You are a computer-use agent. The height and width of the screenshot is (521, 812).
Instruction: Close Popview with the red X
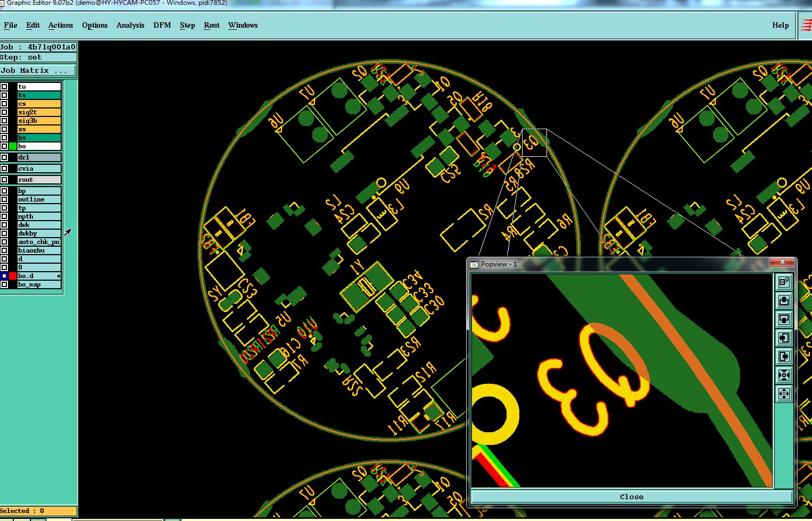click(782, 262)
